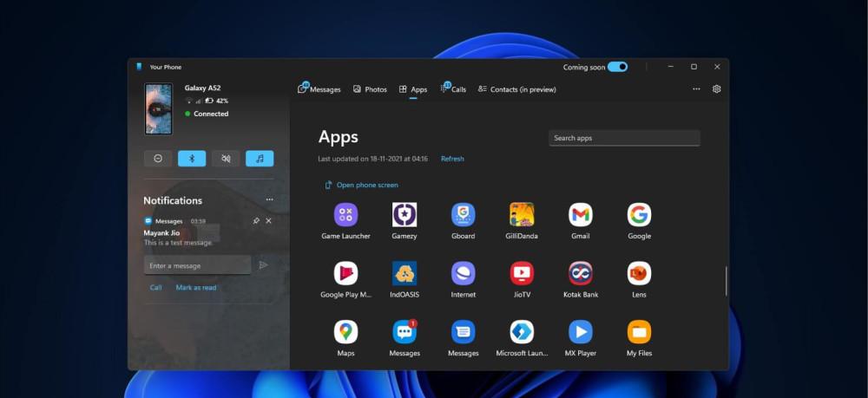Image resolution: width=868 pixels, height=398 pixels.
Task: Open the My Files app
Action: (640, 332)
